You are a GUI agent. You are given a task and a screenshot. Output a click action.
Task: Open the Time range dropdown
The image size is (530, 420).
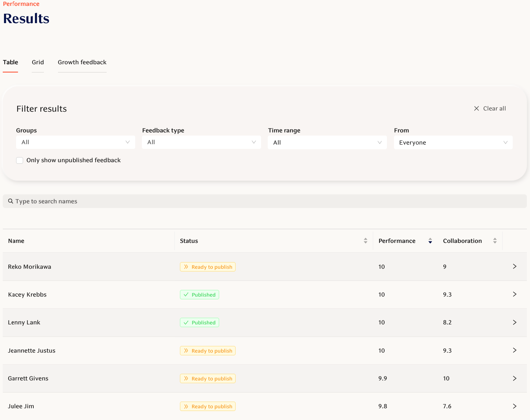(327, 143)
